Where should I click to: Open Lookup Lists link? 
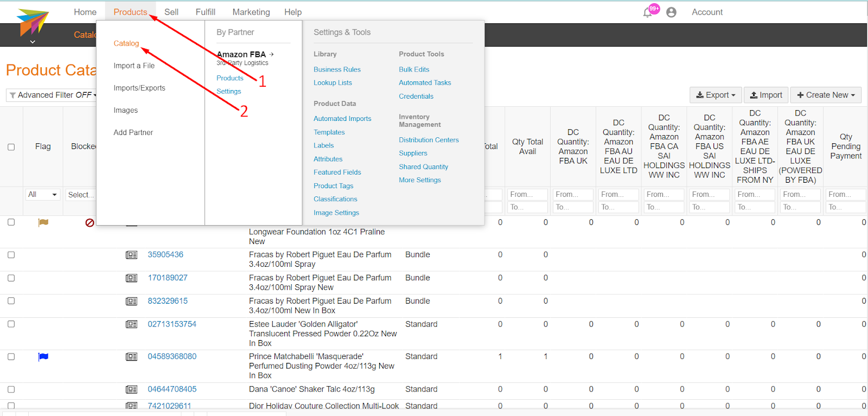click(x=333, y=83)
